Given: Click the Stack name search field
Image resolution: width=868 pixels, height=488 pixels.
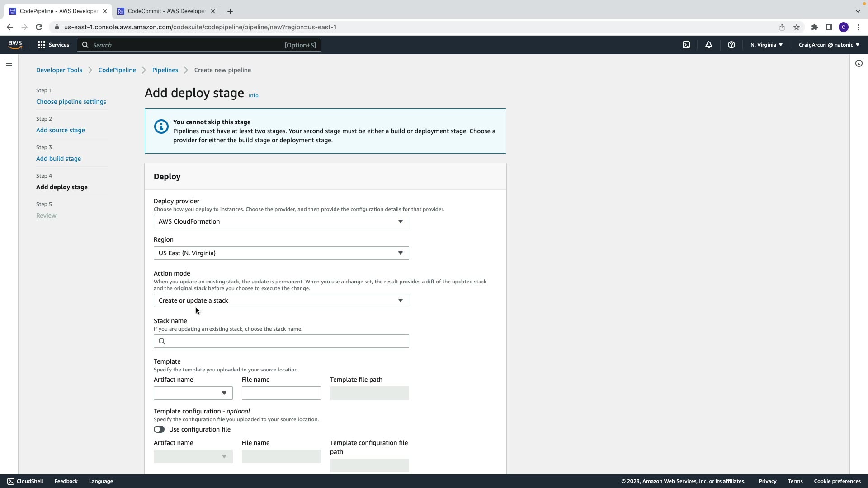Looking at the screenshot, I should click(x=285, y=341).
